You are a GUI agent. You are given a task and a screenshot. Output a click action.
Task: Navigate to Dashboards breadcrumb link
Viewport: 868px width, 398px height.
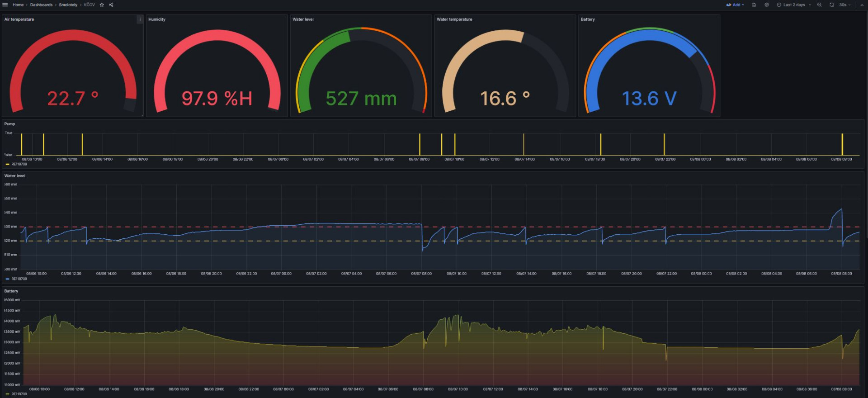pyautogui.click(x=41, y=5)
